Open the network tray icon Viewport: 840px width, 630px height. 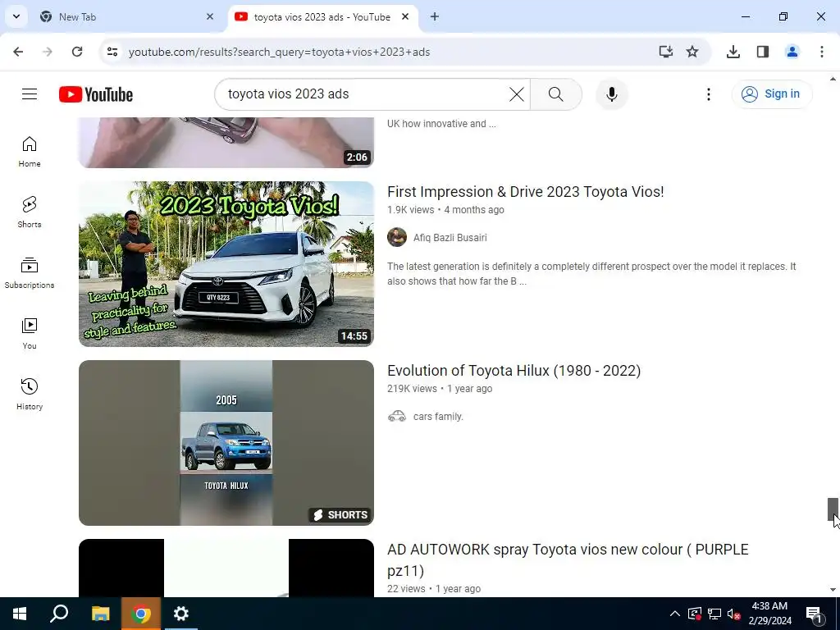click(714, 614)
